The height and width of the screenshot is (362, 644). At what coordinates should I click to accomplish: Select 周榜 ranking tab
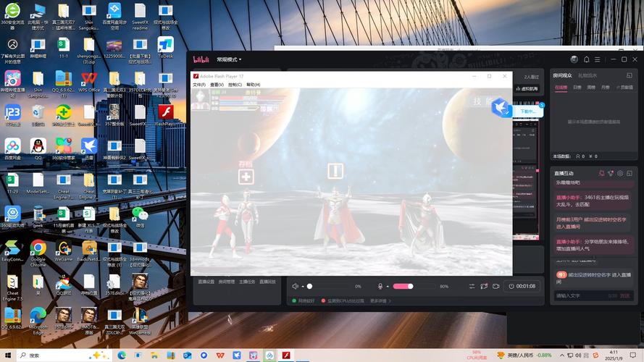click(591, 88)
